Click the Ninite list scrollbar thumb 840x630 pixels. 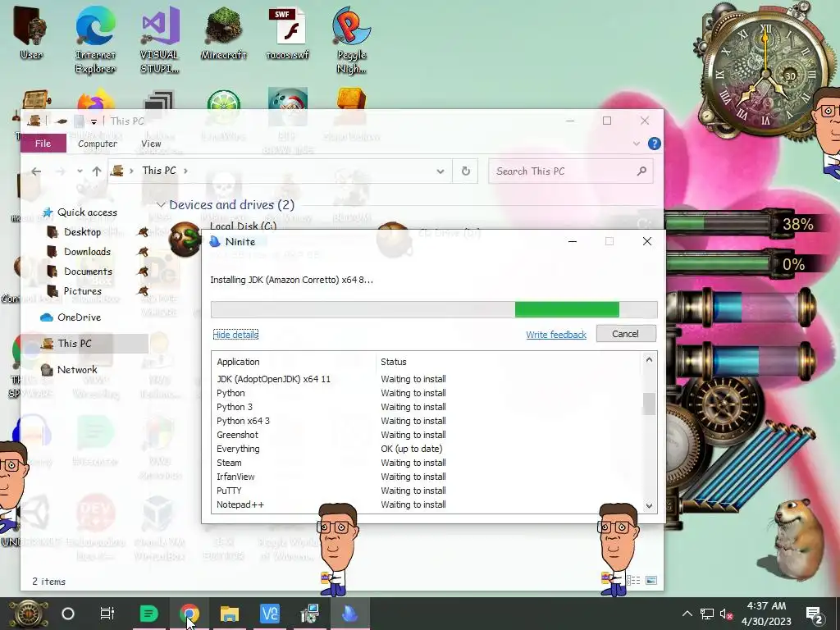coord(649,403)
